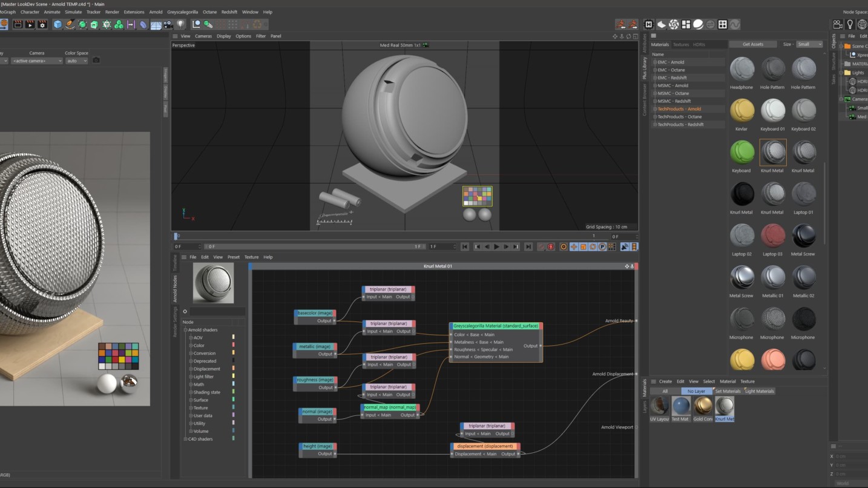Click the HDRI Link H icon in plugin toolbar
Viewport: 868px width, 488px height.
(649, 24)
